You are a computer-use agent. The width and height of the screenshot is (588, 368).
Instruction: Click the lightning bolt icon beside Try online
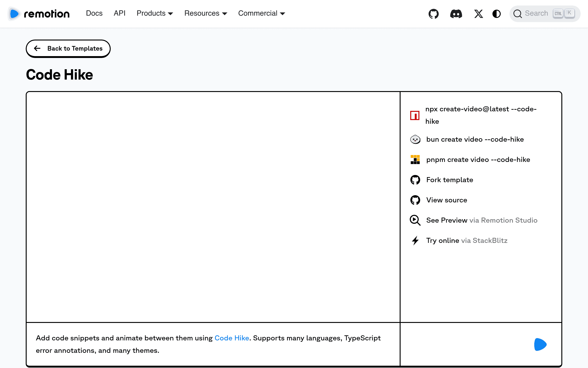[x=415, y=241]
